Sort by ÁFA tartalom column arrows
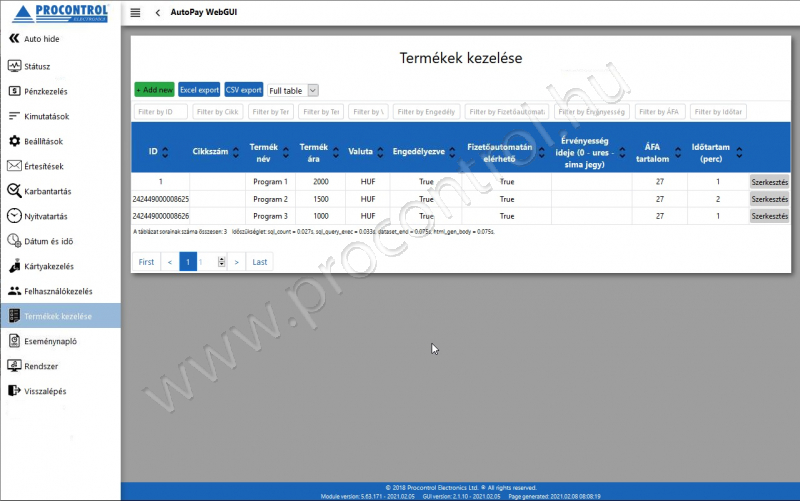Viewport: 800px width, 501px height. point(678,152)
